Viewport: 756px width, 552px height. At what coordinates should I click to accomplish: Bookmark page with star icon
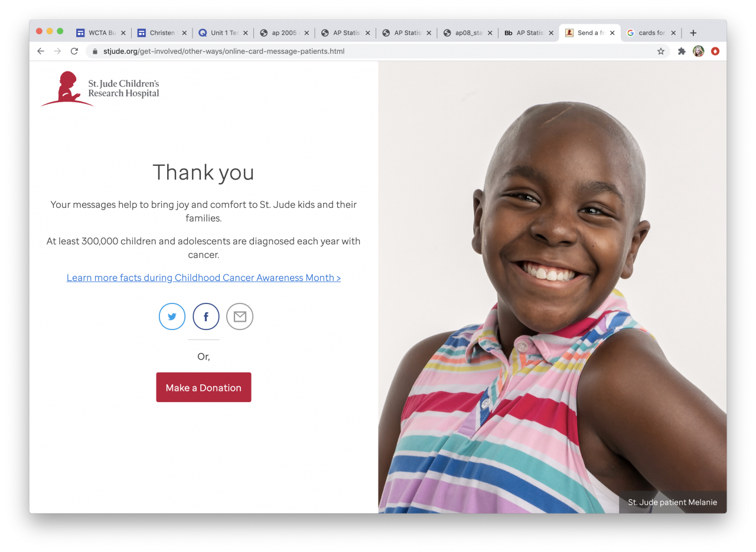(x=661, y=51)
